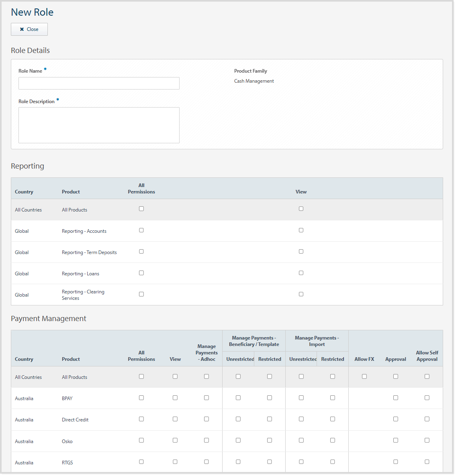Screen dimensions: 456x476
Task: Enable View for Reporting - Accounts
Action: tap(301, 230)
